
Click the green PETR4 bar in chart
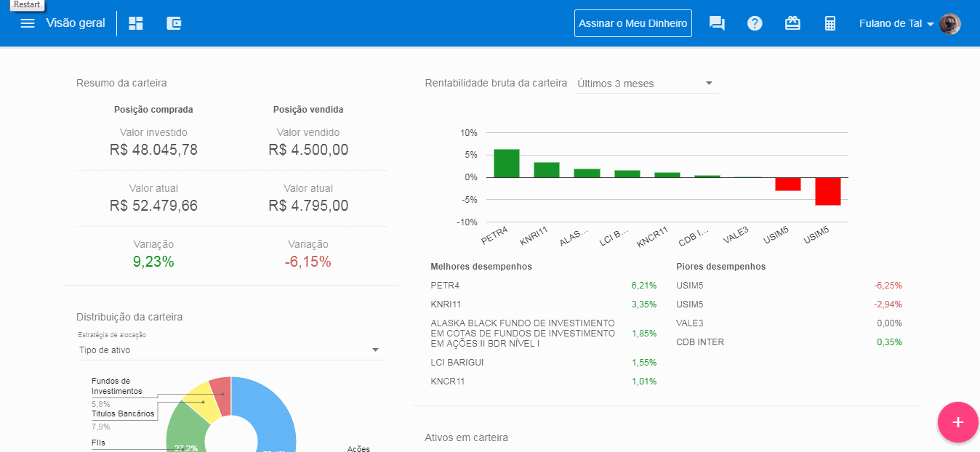pyautogui.click(x=507, y=164)
